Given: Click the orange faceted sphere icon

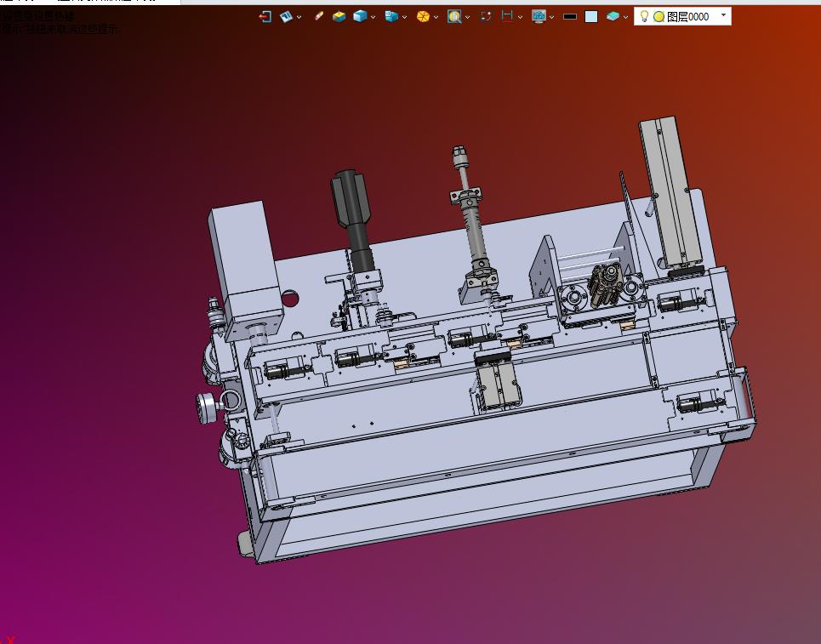Looking at the screenshot, I should 423,17.
